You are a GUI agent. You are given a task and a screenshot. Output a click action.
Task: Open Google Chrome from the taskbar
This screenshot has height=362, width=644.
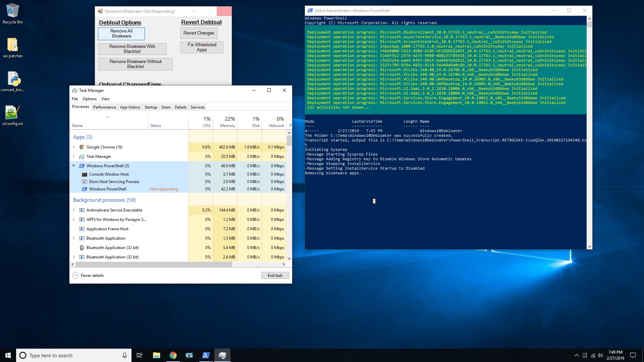[173, 355]
